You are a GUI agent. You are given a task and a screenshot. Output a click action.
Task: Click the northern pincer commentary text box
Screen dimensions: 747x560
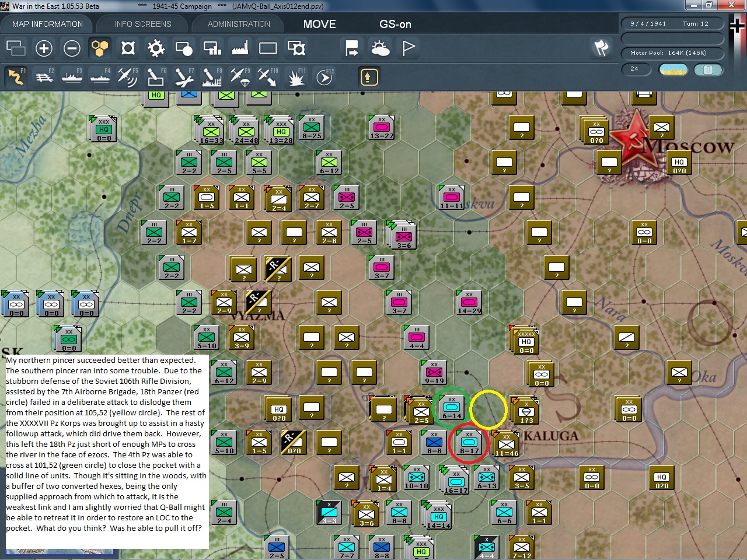click(107, 452)
